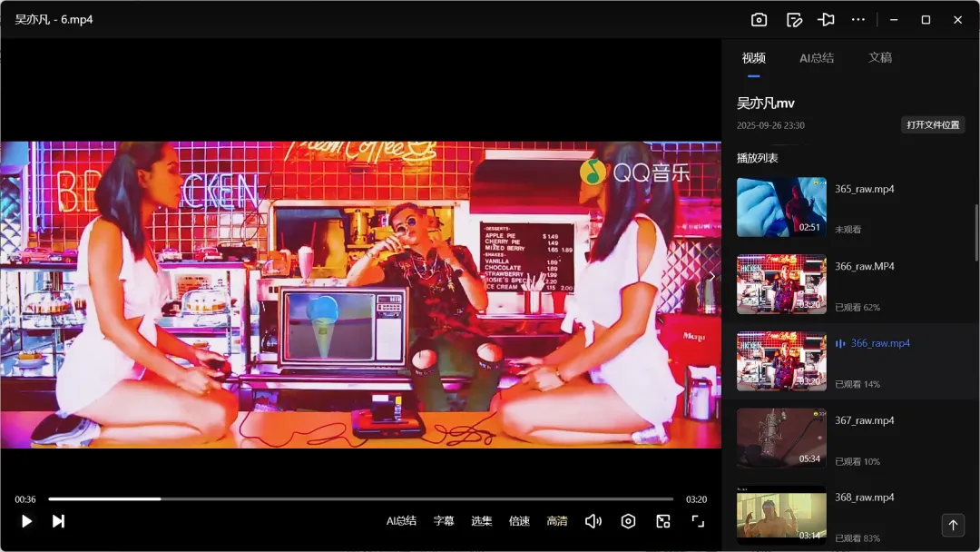Image resolution: width=980 pixels, height=552 pixels.
Task: Open the note editing icon in title bar
Action: point(794,20)
